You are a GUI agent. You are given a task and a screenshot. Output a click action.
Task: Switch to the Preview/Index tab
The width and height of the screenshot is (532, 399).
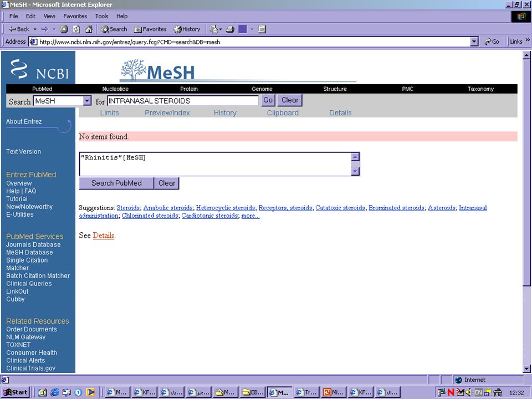coord(167,112)
